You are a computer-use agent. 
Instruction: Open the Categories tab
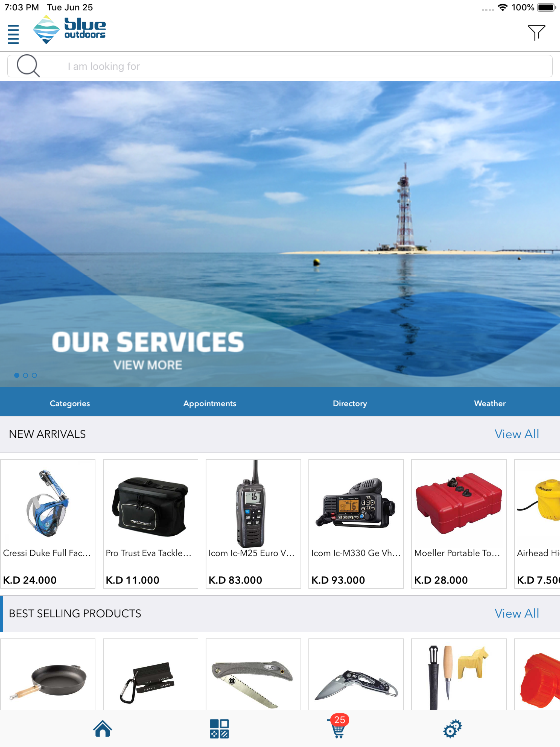(70, 403)
